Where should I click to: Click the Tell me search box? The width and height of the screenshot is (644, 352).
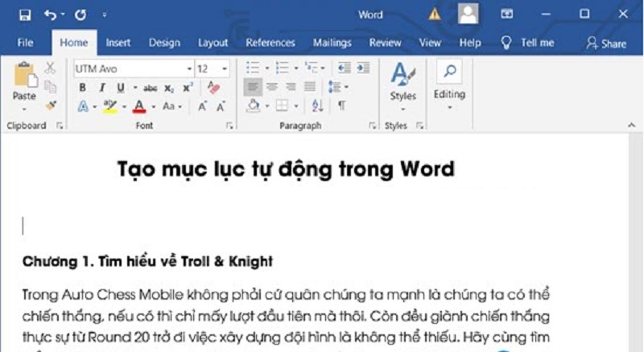point(528,43)
